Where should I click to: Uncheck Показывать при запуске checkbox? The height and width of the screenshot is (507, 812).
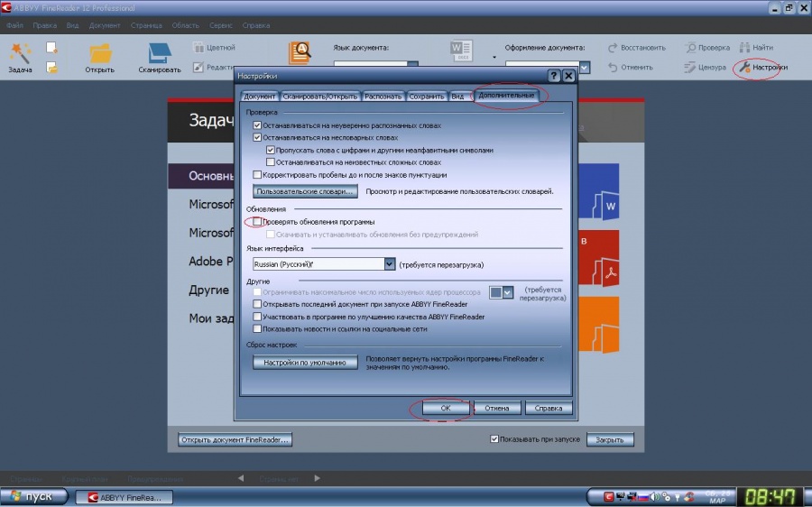click(x=494, y=439)
